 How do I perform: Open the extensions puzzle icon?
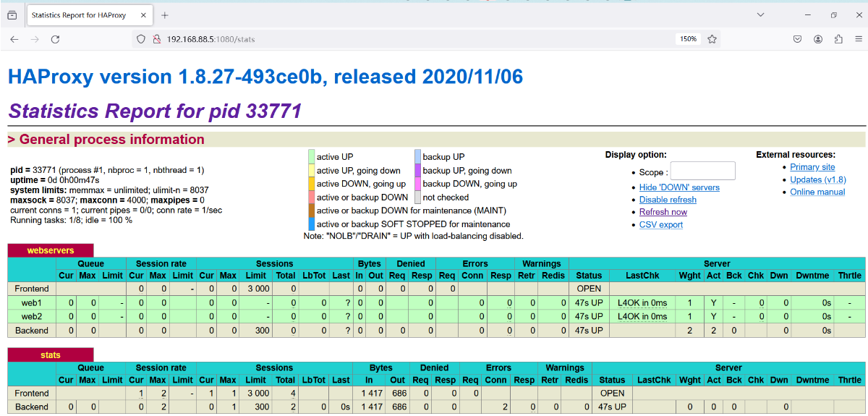(x=838, y=39)
